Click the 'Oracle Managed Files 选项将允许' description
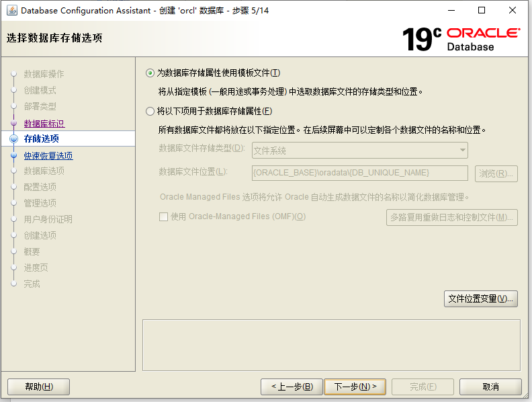 coord(314,197)
